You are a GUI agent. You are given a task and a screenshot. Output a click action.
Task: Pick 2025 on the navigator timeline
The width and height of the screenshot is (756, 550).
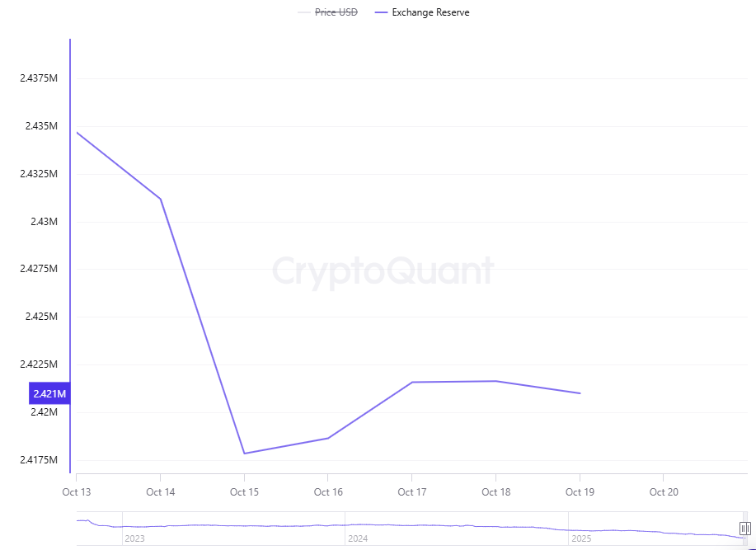581,538
